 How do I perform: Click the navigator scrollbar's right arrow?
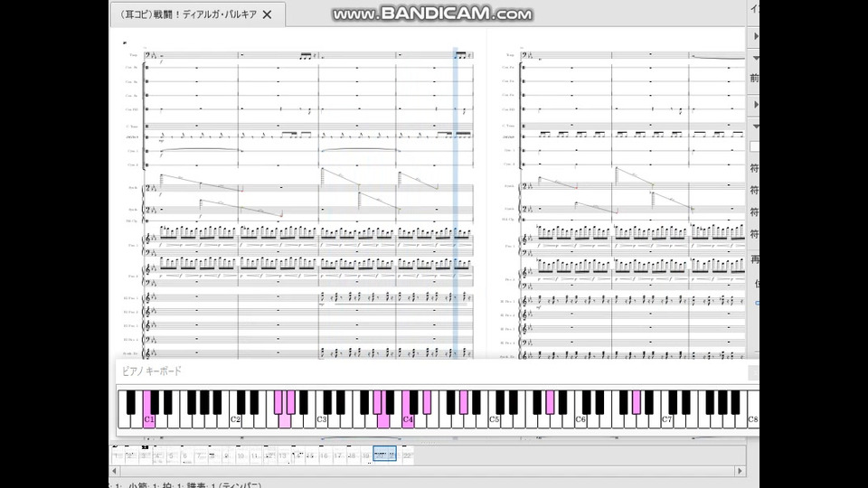point(741,472)
